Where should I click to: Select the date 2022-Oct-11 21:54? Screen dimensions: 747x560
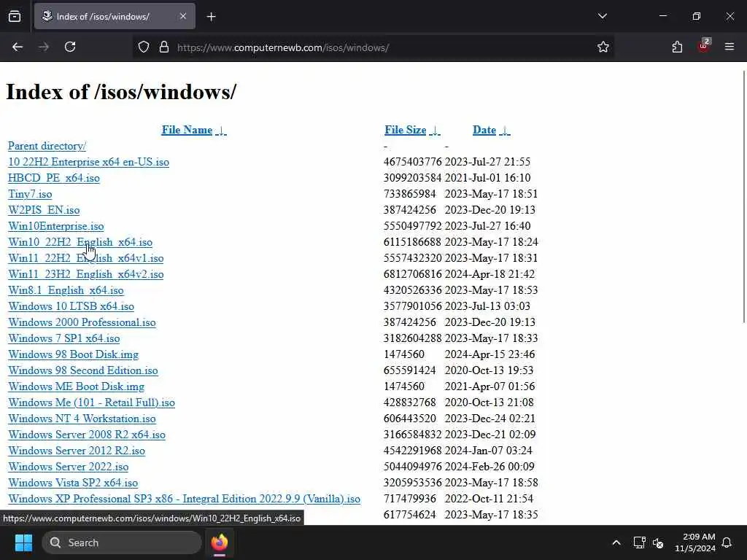pyautogui.click(x=489, y=499)
